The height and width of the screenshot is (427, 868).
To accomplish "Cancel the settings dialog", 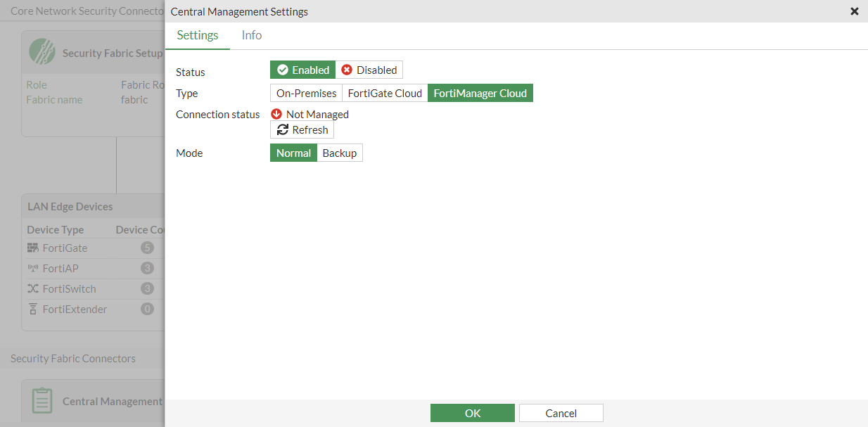I will click(561, 413).
